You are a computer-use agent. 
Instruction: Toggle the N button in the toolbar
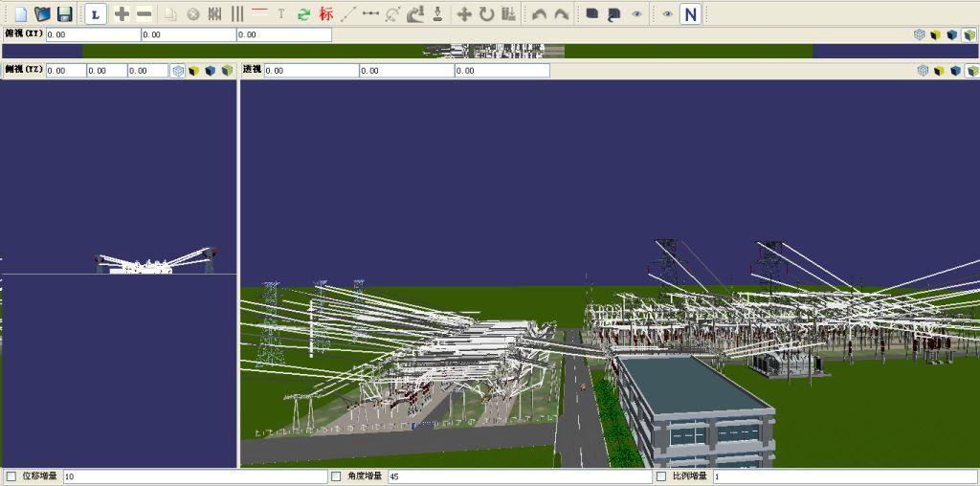(x=690, y=14)
